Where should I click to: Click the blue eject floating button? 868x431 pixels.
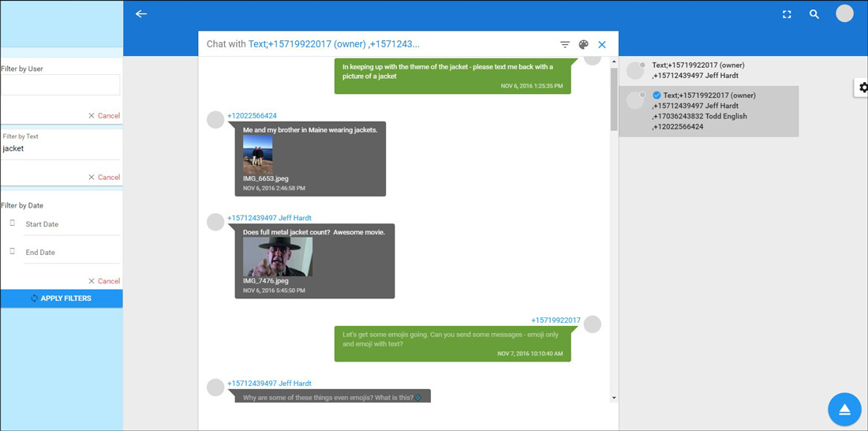click(844, 409)
